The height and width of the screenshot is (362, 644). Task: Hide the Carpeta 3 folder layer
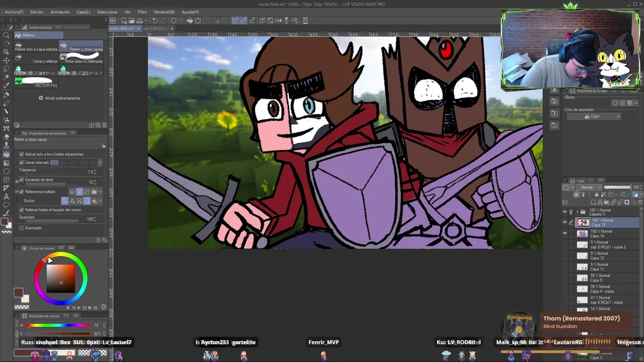565,212
